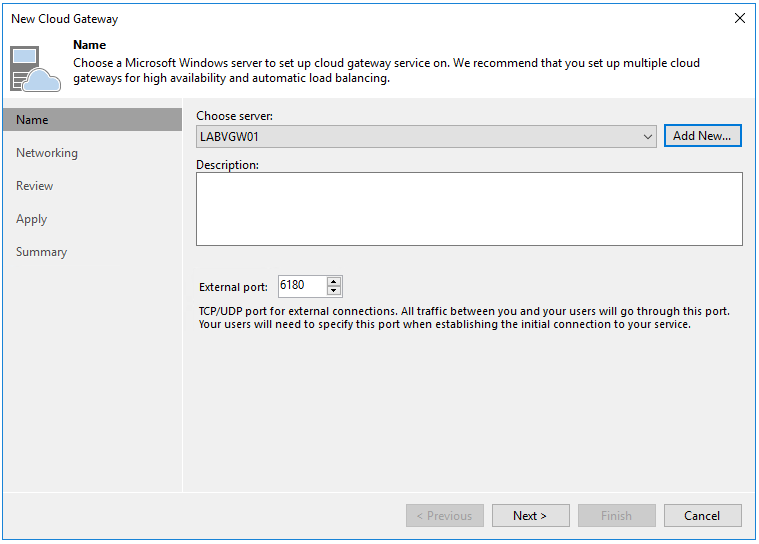Select the Name step in wizard sidebar

pyautogui.click(x=32, y=120)
